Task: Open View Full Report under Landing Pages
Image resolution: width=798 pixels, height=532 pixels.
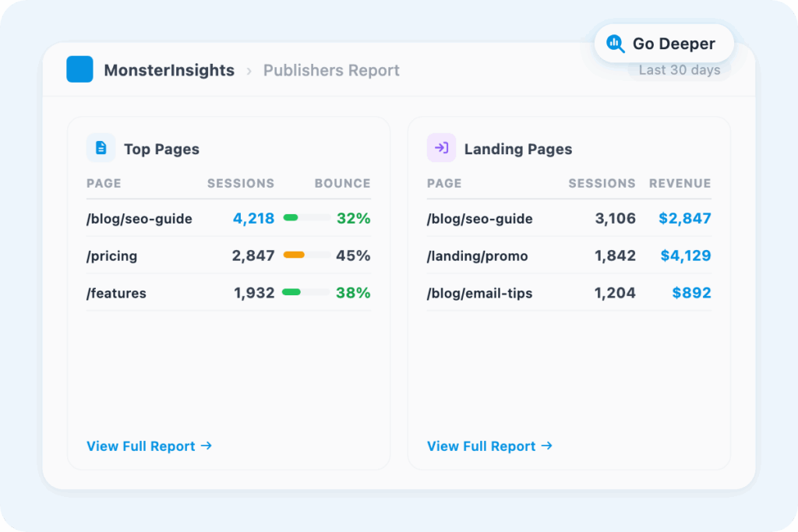Action: (x=489, y=446)
